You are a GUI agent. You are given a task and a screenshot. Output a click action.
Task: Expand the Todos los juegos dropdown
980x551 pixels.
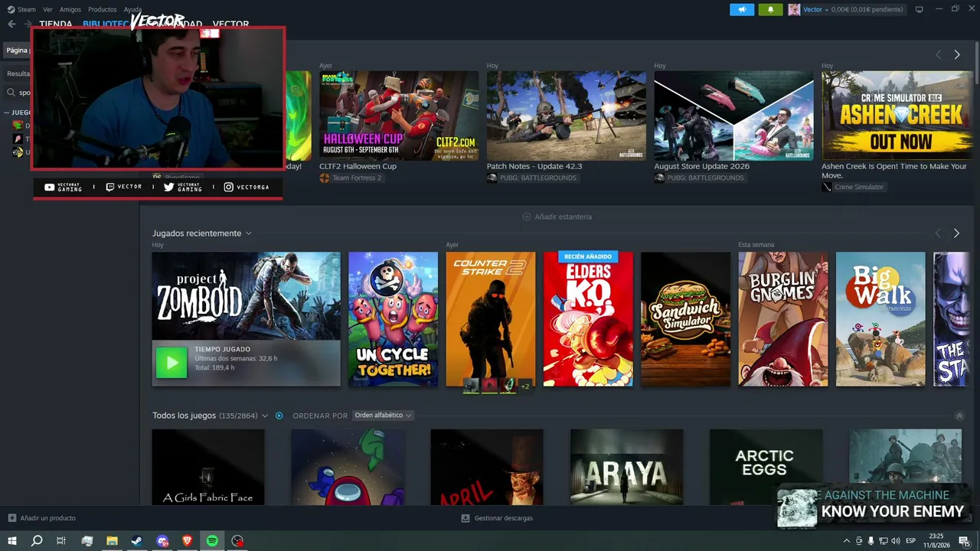pos(265,416)
